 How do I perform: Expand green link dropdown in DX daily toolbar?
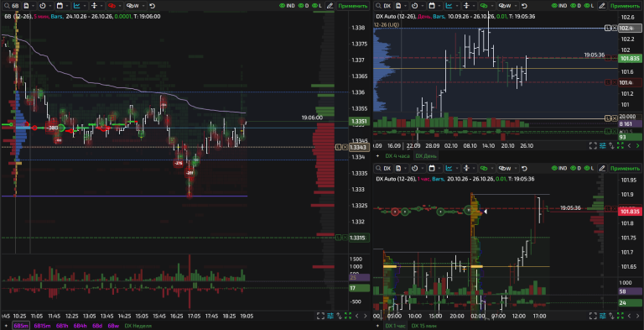[x=491, y=6]
